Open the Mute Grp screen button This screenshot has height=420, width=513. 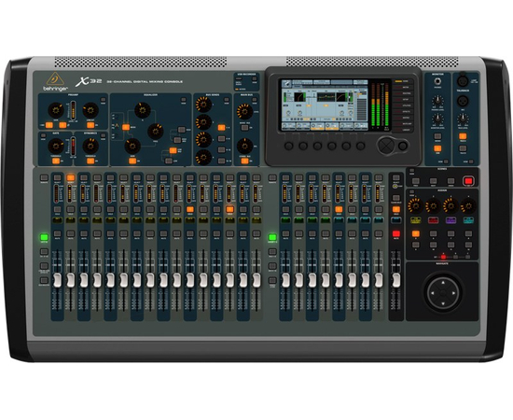[x=403, y=124]
